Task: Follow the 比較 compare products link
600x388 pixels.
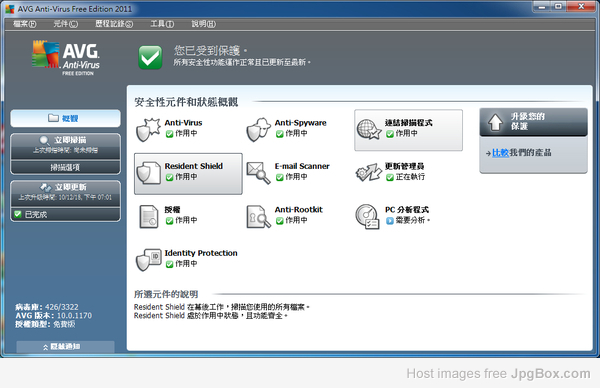Action: (501, 153)
